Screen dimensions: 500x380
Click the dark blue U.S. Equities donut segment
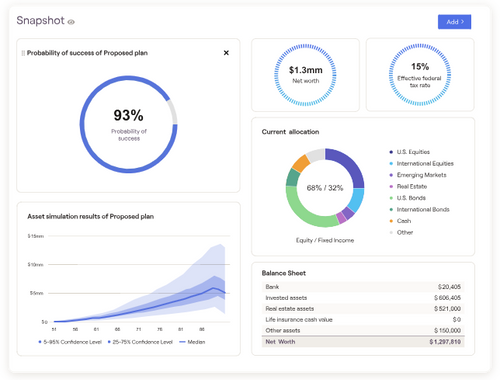tap(350, 165)
